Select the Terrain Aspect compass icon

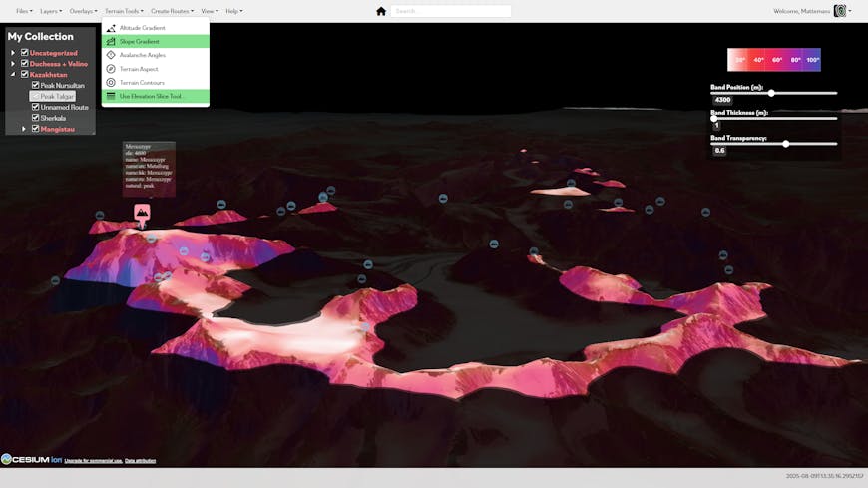(x=111, y=69)
